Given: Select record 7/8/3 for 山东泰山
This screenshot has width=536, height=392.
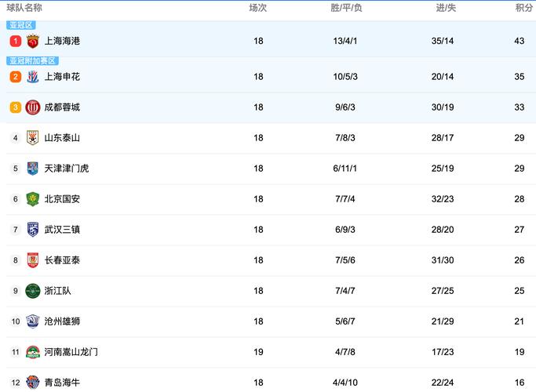Looking at the screenshot, I should click(x=345, y=138).
